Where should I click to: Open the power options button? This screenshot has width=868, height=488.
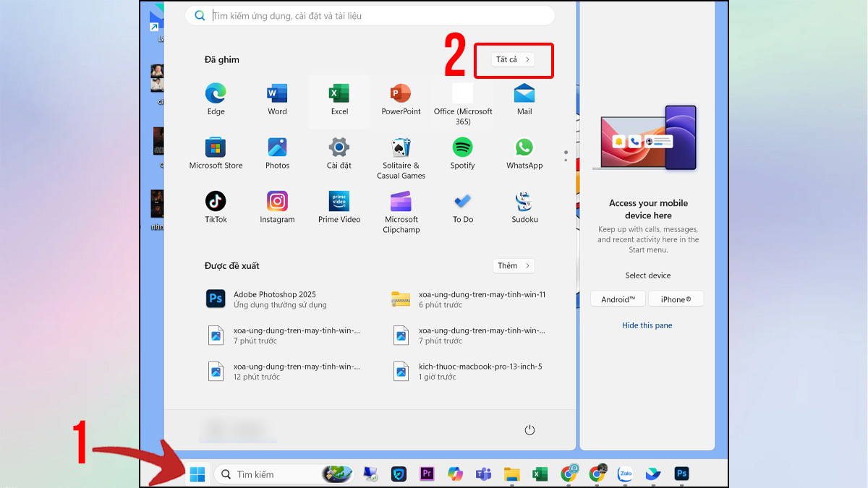(x=529, y=430)
